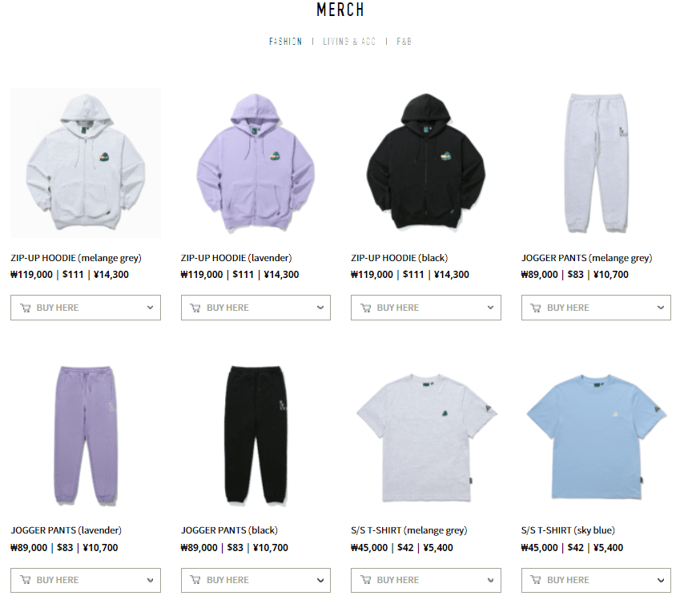Click the cart icon under the melange grey joggers
The image size is (688, 616).
536,308
